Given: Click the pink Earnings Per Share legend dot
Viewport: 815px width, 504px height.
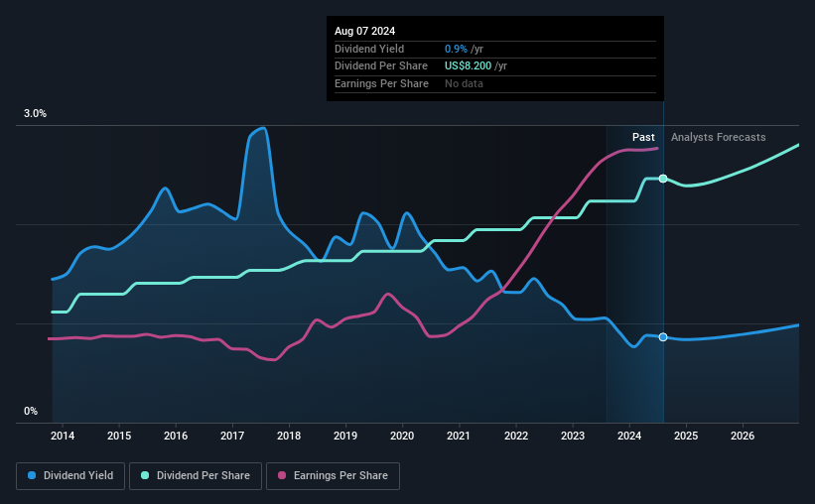Looking at the screenshot, I should pyautogui.click(x=282, y=475).
